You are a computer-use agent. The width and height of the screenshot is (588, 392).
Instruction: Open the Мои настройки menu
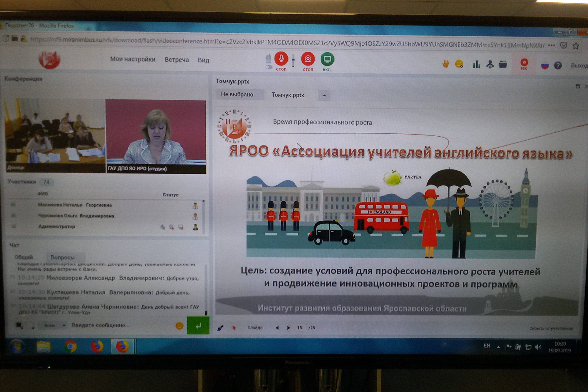133,59
